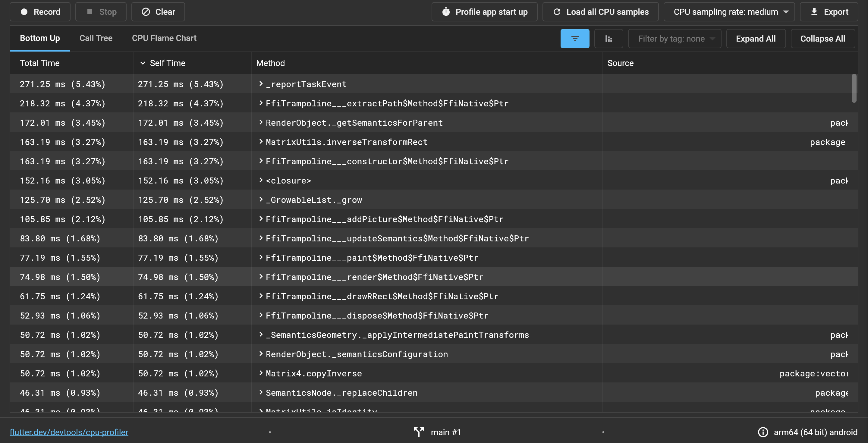This screenshot has width=868, height=443.
Task: Expand FfiTrampoline updateSemantics row
Action: coord(261,238)
